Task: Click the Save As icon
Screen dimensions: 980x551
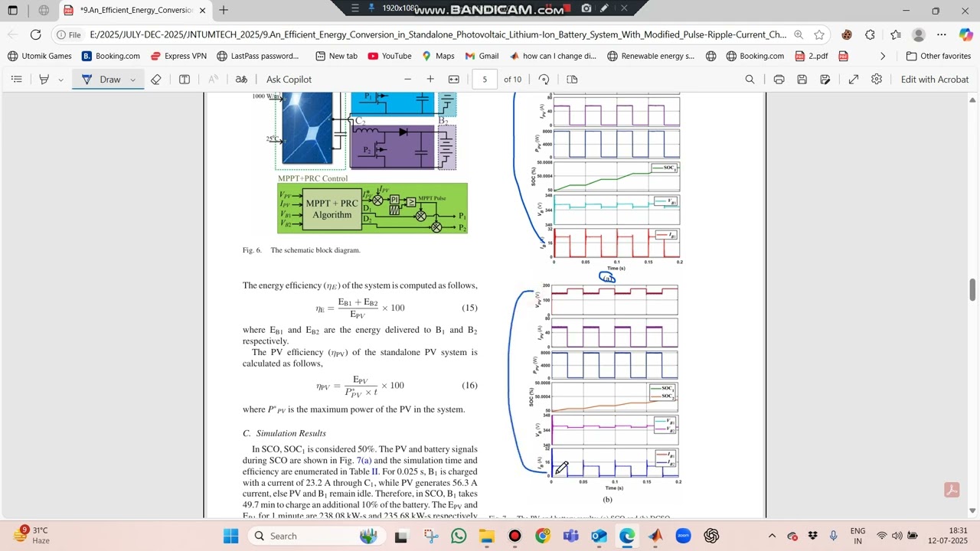Action: coord(825,80)
